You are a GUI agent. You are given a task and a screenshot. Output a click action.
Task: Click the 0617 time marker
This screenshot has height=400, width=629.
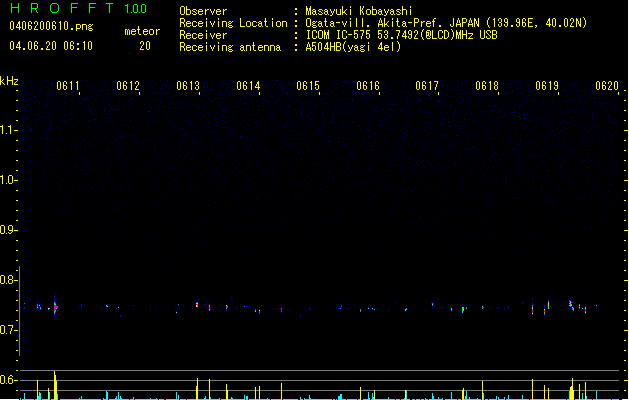pos(427,86)
